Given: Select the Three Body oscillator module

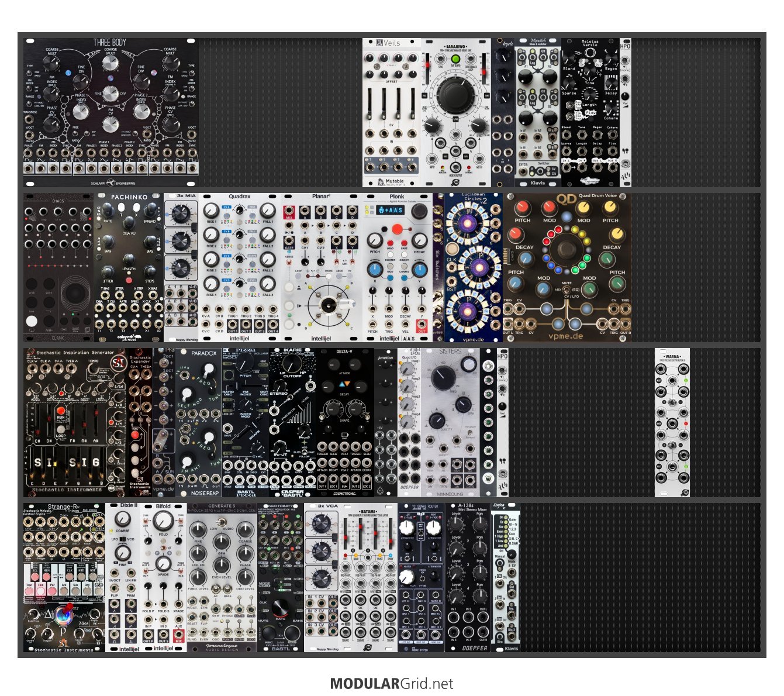Looking at the screenshot, I should click(x=111, y=113).
